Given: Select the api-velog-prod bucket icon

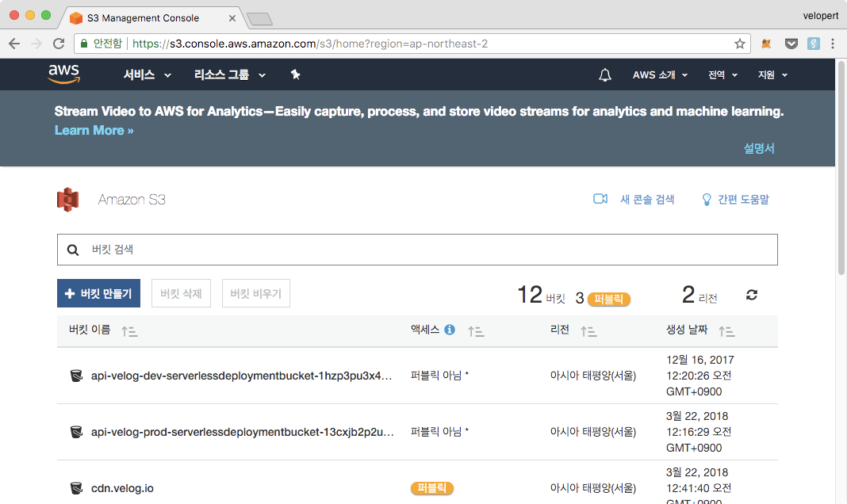Looking at the screenshot, I should coord(76,432).
